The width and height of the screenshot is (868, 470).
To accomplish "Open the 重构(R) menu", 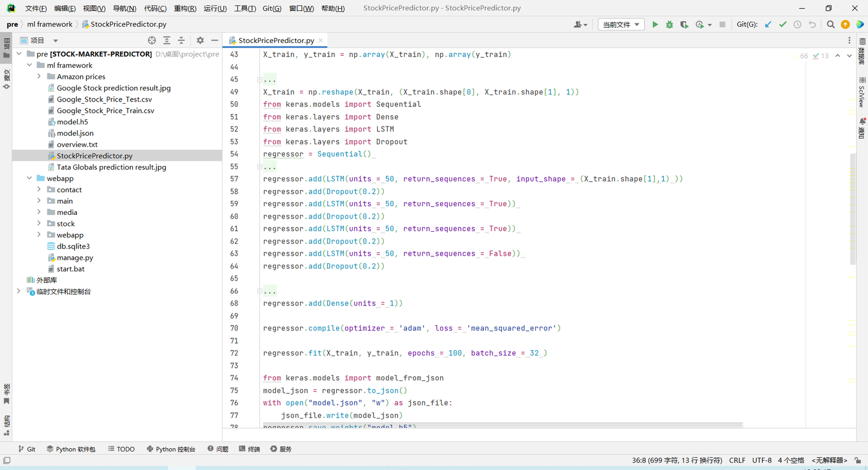I will click(x=184, y=8).
